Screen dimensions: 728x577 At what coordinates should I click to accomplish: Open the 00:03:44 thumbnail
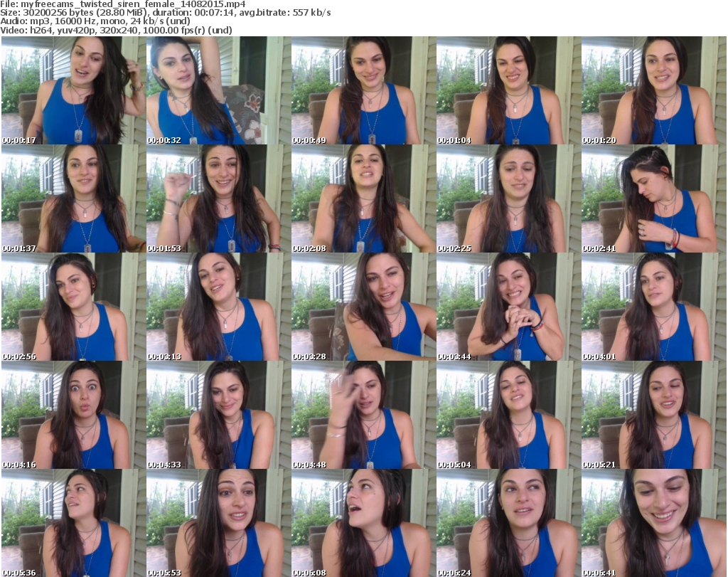point(509,307)
